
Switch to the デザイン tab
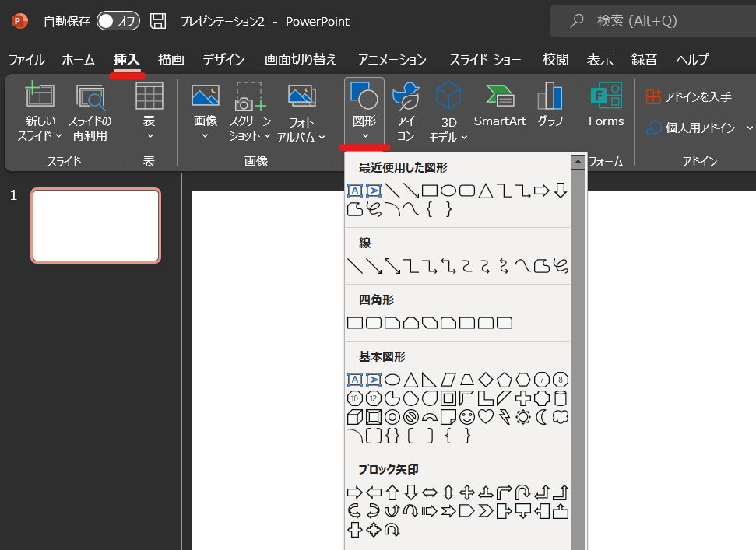pyautogui.click(x=223, y=60)
